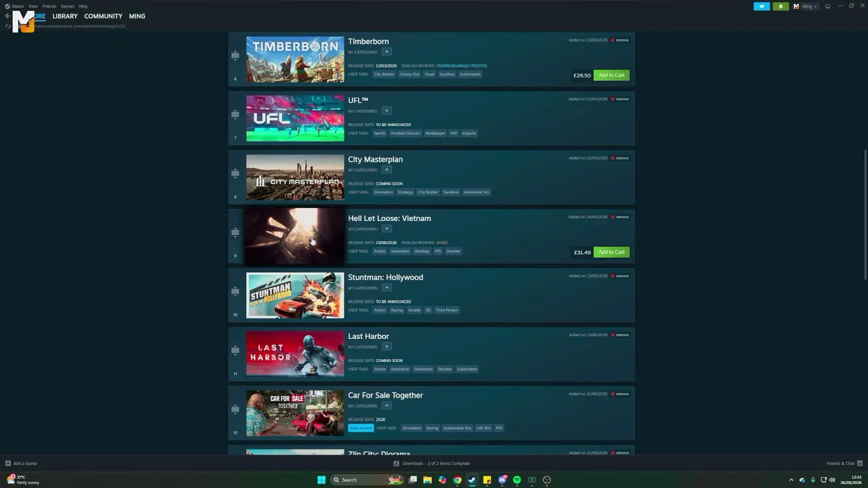Grab the reorder handle for Last Harbor

235,350
